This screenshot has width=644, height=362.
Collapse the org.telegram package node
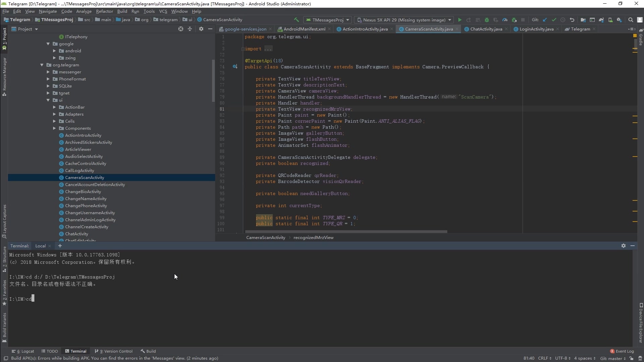[x=42, y=65]
